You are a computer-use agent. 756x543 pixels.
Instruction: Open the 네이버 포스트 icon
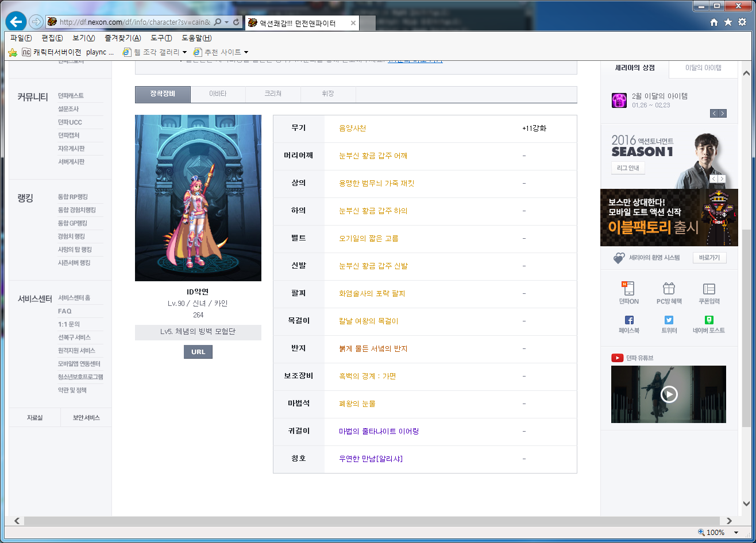[x=709, y=320]
